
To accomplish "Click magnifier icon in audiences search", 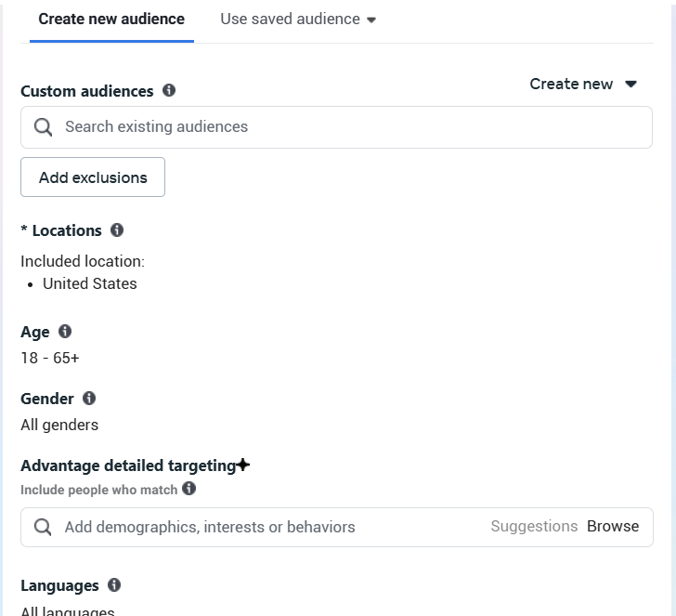I will pyautogui.click(x=43, y=127).
